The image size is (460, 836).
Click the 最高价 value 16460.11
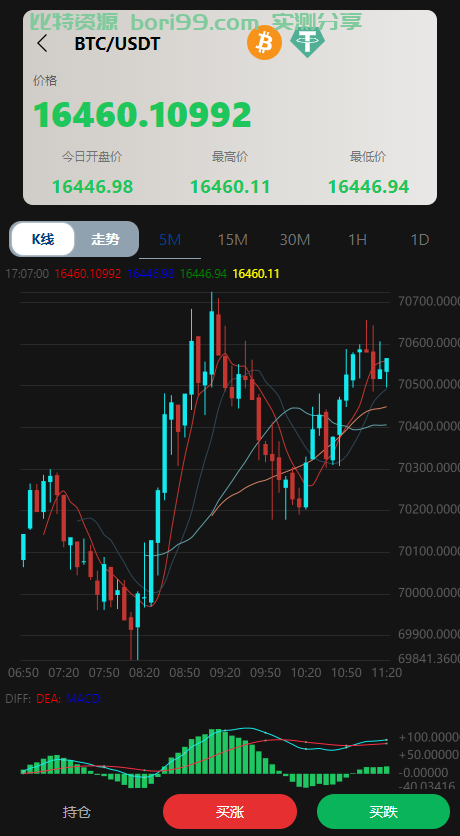point(230,187)
